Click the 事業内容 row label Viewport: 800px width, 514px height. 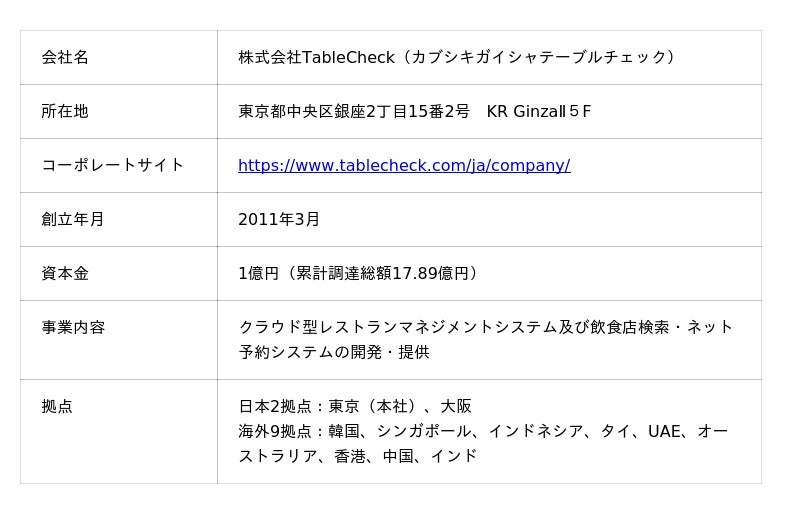pos(73,327)
